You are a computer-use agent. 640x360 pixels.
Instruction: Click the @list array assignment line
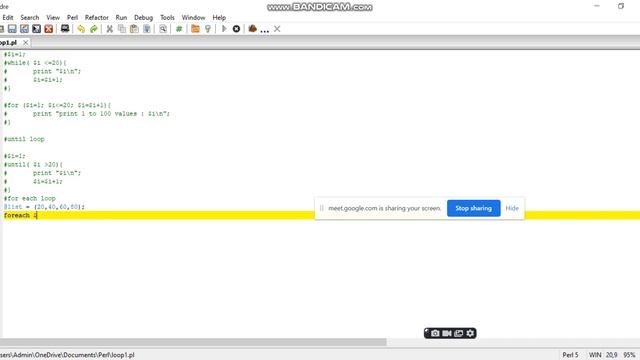tap(44, 207)
